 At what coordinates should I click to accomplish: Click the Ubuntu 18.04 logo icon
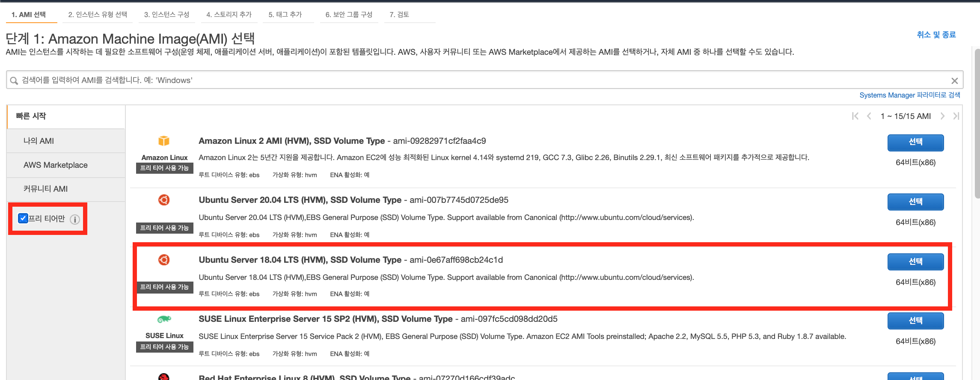(164, 260)
